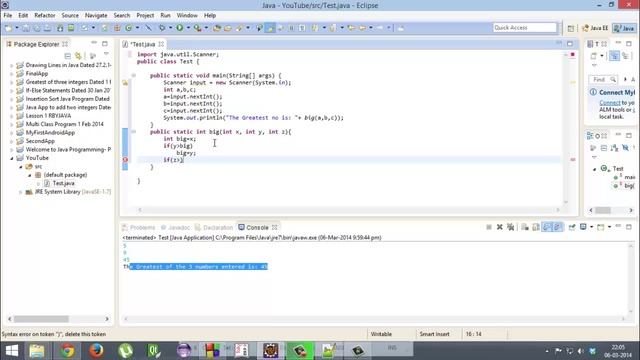The width and height of the screenshot is (640, 360).
Task: Click the Remove All Terminated Launches icon
Action: [x=510, y=227]
